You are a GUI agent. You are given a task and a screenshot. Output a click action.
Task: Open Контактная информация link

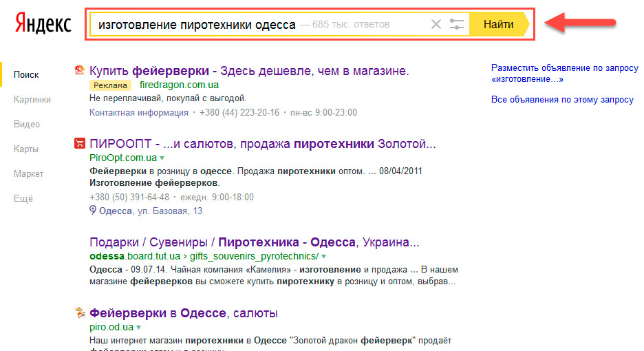(x=139, y=113)
